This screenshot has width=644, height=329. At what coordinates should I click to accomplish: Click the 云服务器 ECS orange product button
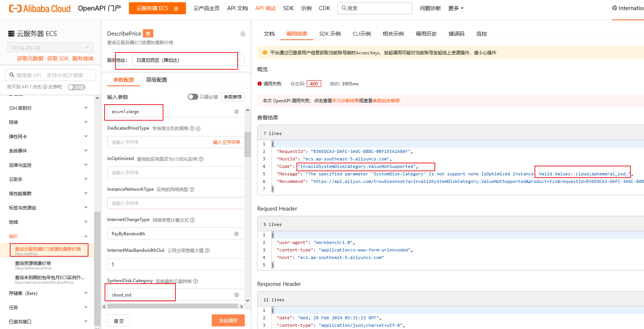(157, 8)
